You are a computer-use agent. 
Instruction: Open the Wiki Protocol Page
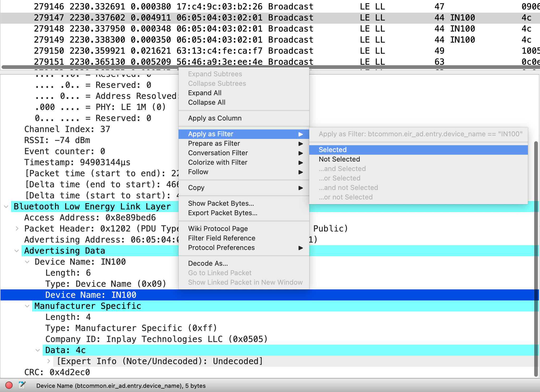click(218, 228)
